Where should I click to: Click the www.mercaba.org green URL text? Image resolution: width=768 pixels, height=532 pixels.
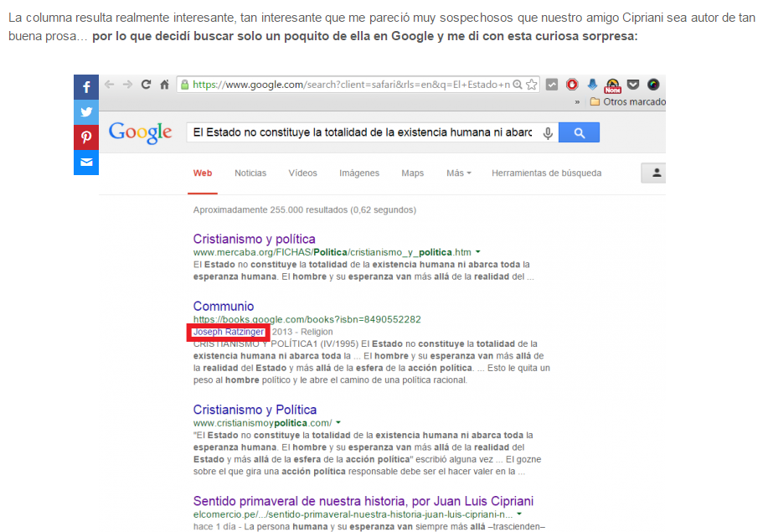tap(332, 252)
